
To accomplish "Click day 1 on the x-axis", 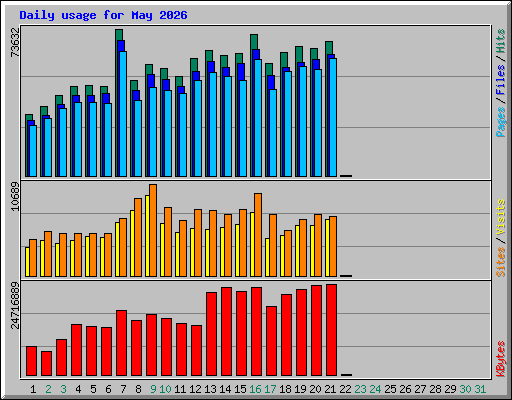I will click(33, 389).
